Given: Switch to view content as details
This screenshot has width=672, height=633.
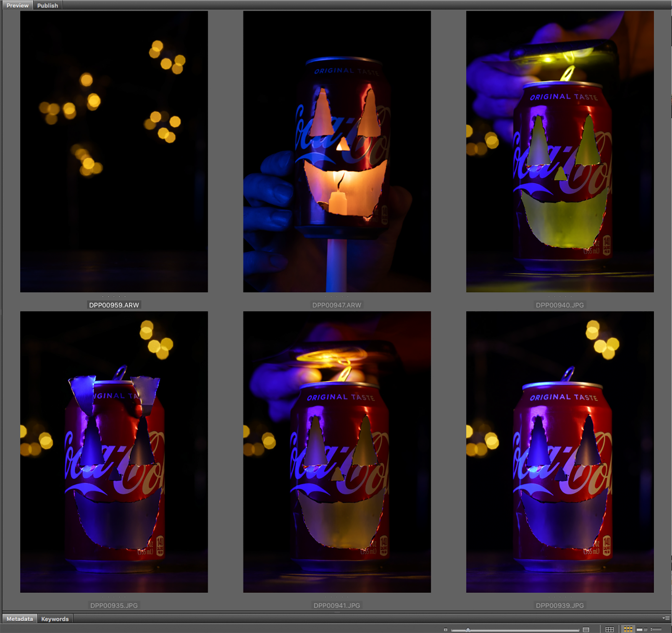Looking at the screenshot, I should point(642,629).
